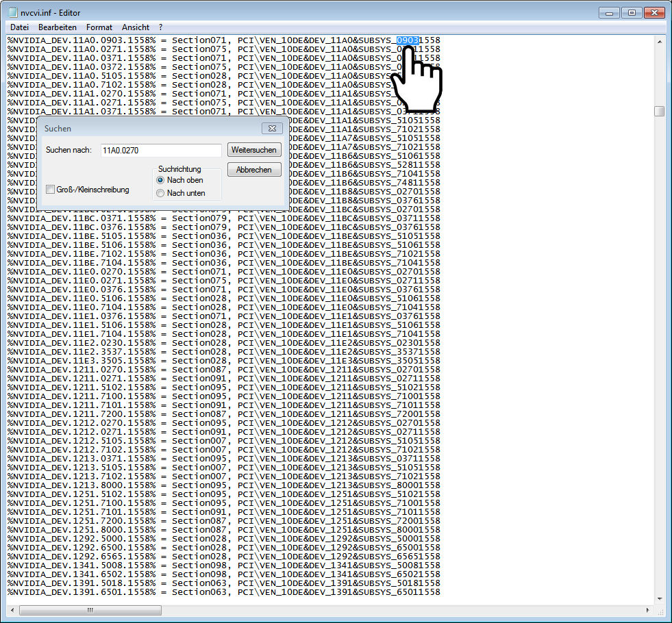Click the vertical scrollbar down arrow
Viewport: 672px width, 623px height.
[660, 598]
